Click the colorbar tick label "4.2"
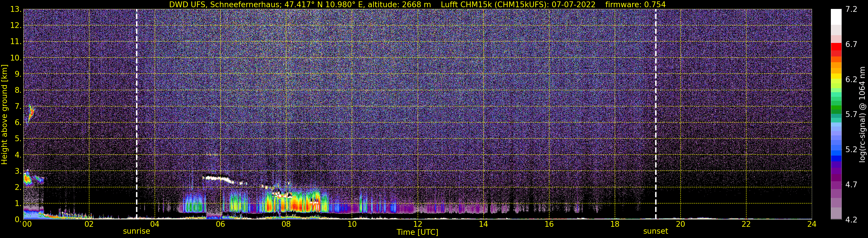868x238 pixels. pyautogui.click(x=851, y=220)
